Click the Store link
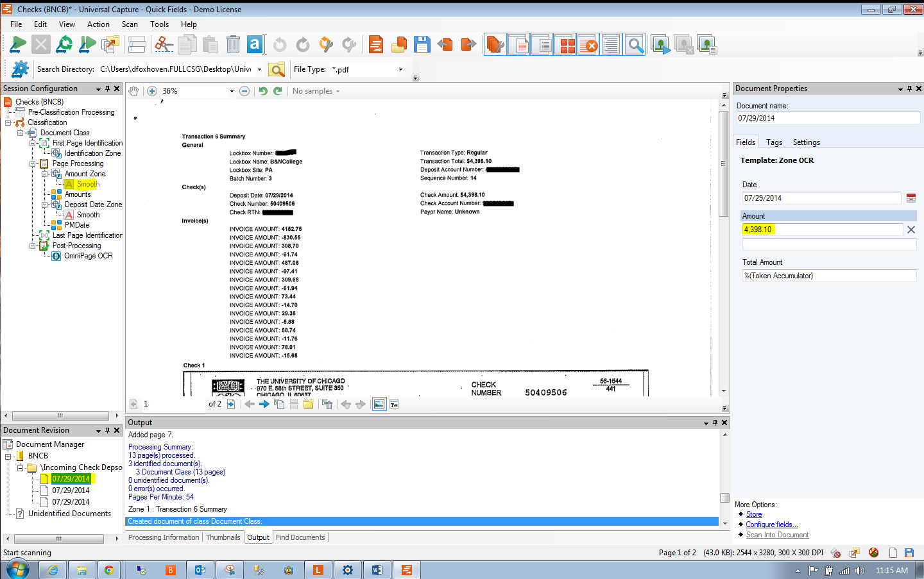 tap(754, 514)
